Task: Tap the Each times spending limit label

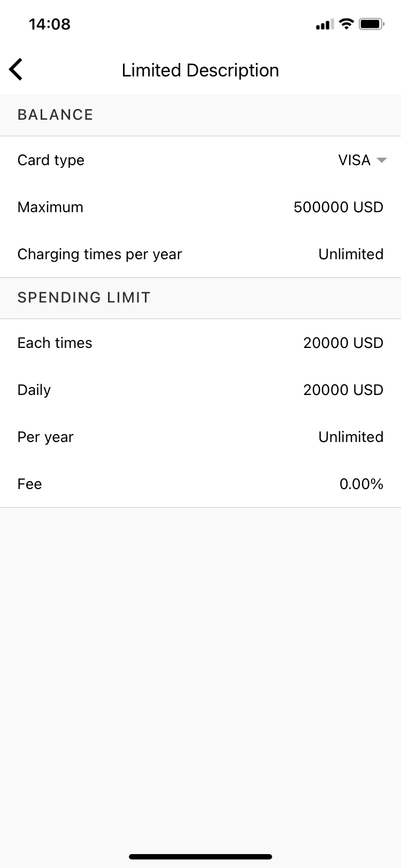Action: pos(55,343)
